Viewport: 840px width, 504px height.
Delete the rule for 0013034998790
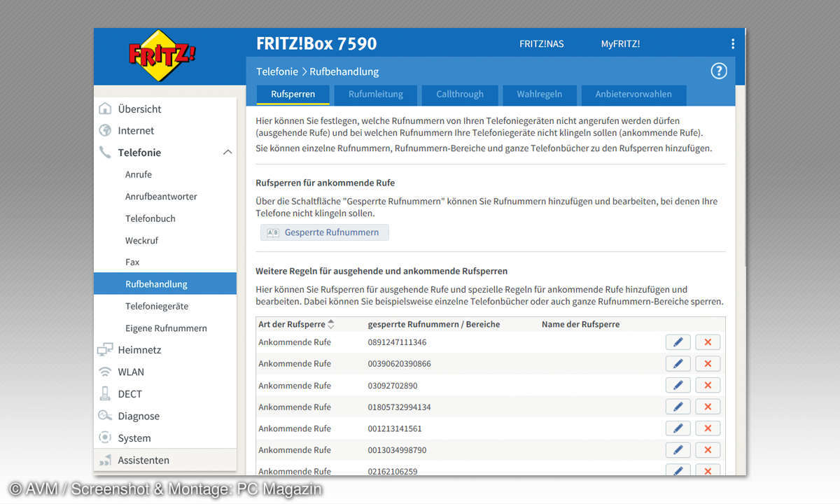click(708, 450)
